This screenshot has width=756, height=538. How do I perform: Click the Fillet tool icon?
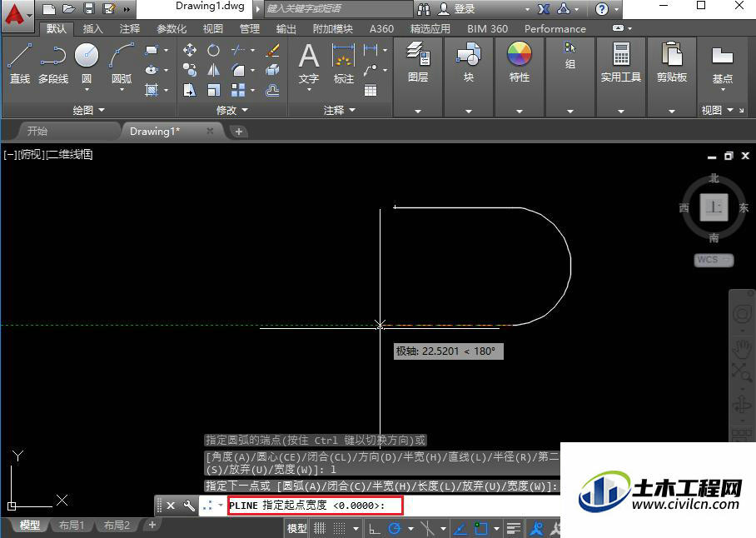click(238, 71)
